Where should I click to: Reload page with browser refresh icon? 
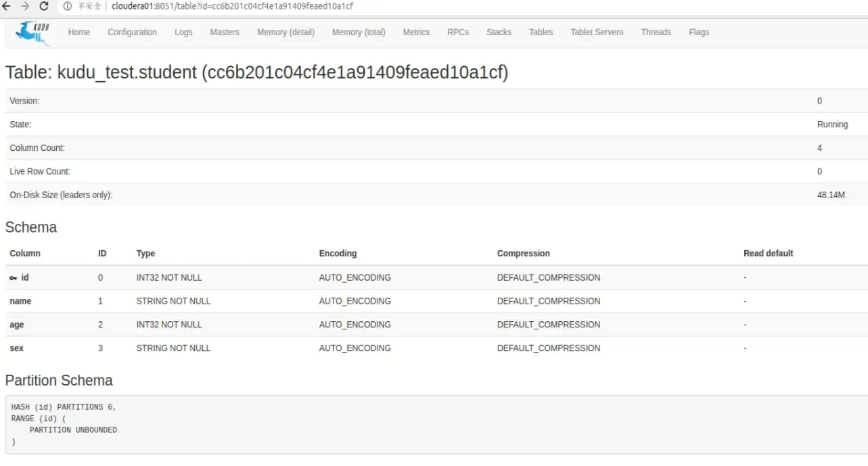point(44,6)
